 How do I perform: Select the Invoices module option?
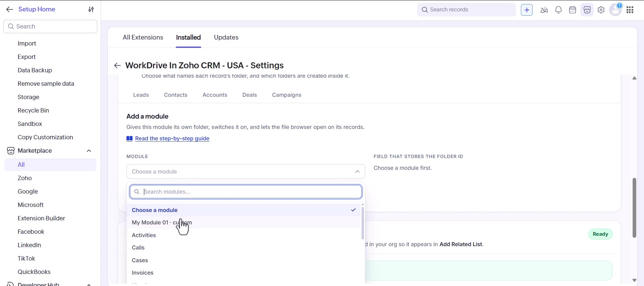[244, 273]
